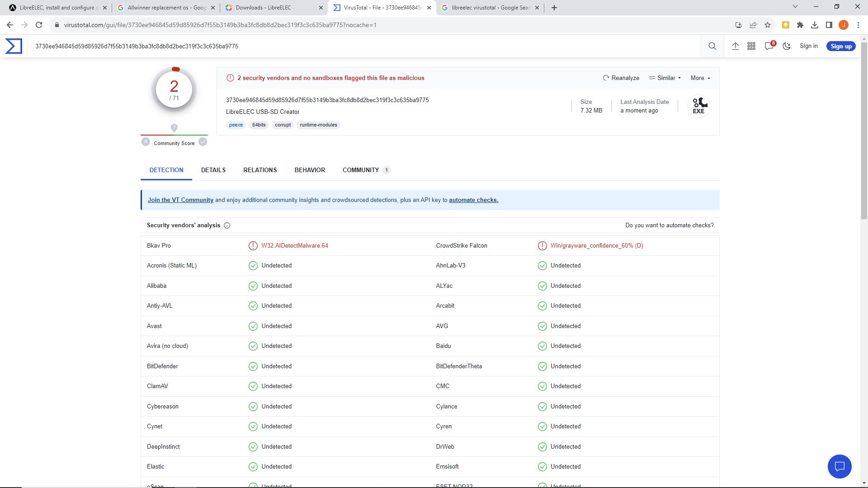Viewport: 868px width, 488px height.
Task: Expand the More dropdown
Action: coord(700,78)
